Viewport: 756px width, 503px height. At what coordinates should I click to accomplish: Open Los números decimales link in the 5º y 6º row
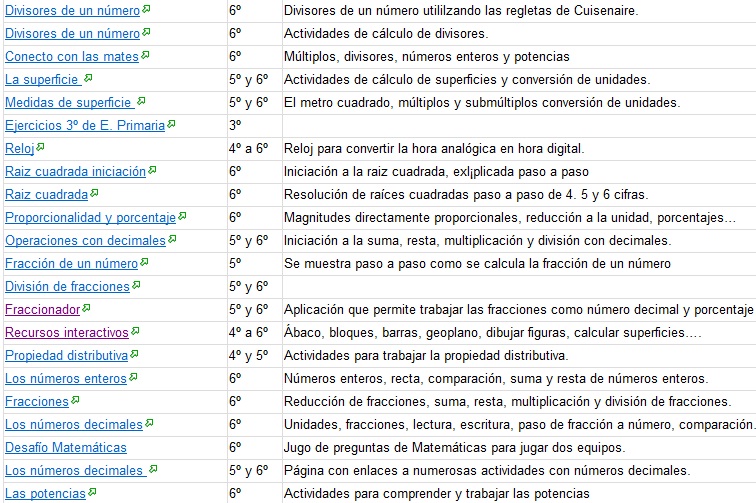pyautogui.click(x=76, y=471)
